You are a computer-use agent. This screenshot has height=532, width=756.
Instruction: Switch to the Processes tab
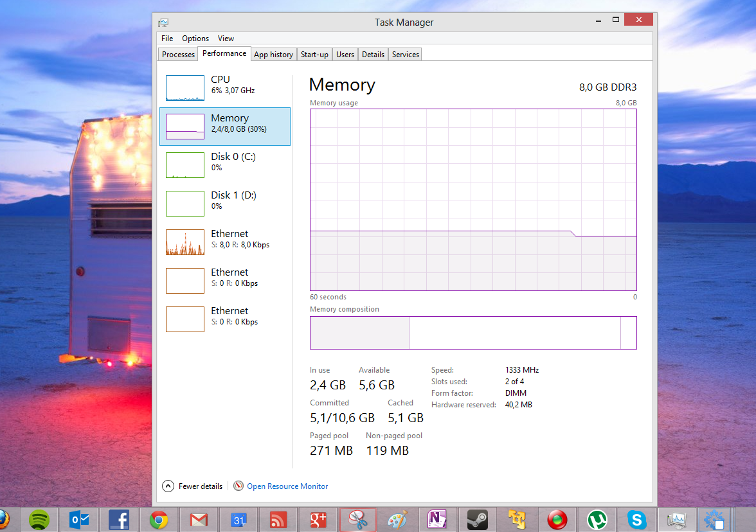179,55
